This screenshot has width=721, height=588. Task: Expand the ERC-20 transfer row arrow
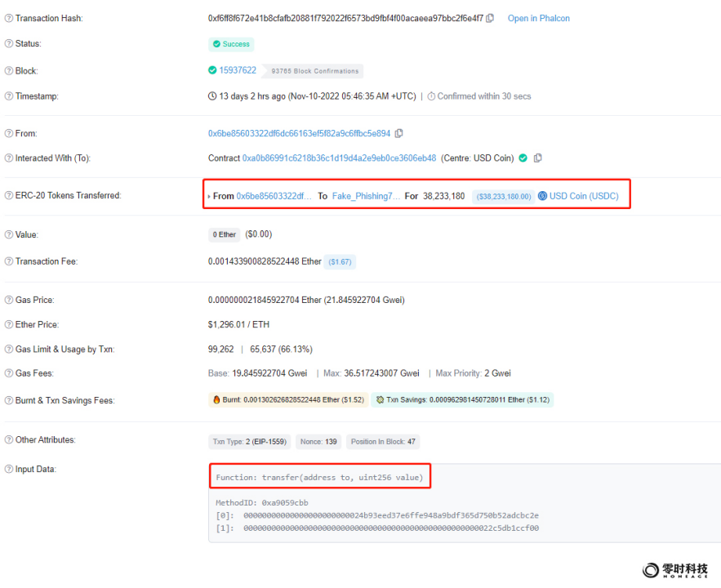click(209, 197)
